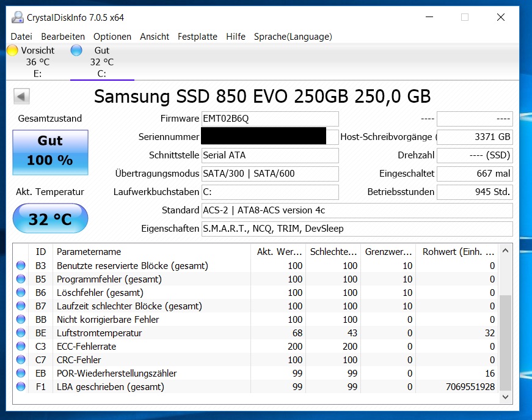The image size is (532, 420).
Task: Click status orb of BE Luftstromtemperatur row
Action: [x=21, y=333]
